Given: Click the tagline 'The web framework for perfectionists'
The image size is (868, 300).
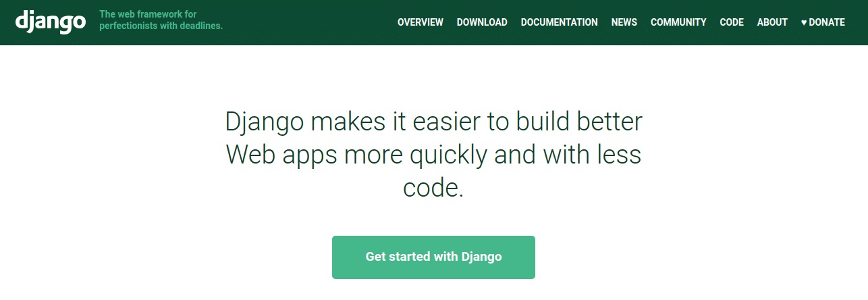Looking at the screenshot, I should click(x=161, y=20).
